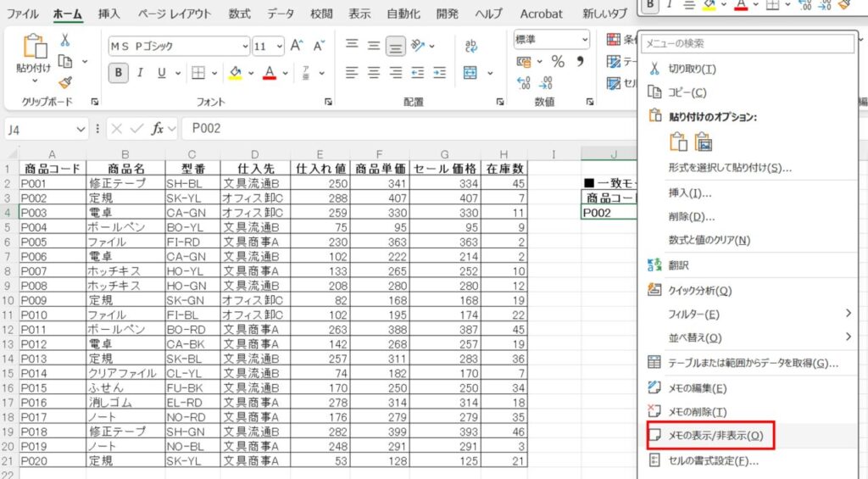Expand the 並べ替え(O) submenu
This screenshot has width=868, height=479.
tap(748, 337)
